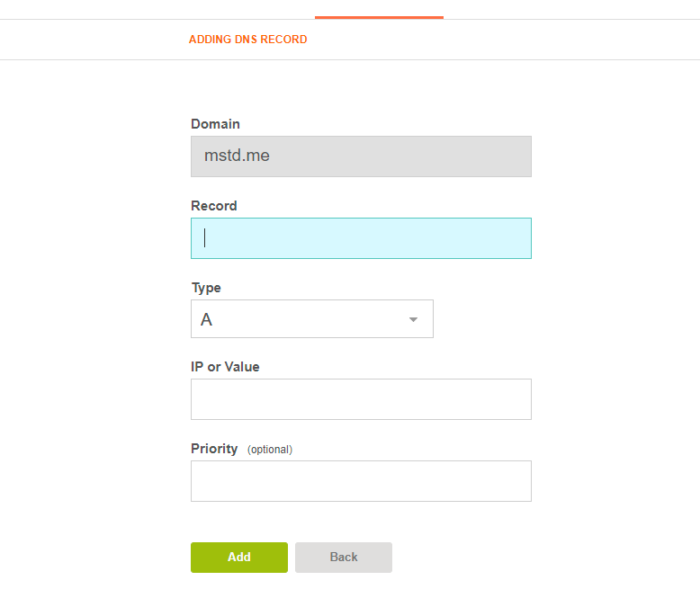
Task: Click the (optional) hint beside Priority
Action: (270, 450)
